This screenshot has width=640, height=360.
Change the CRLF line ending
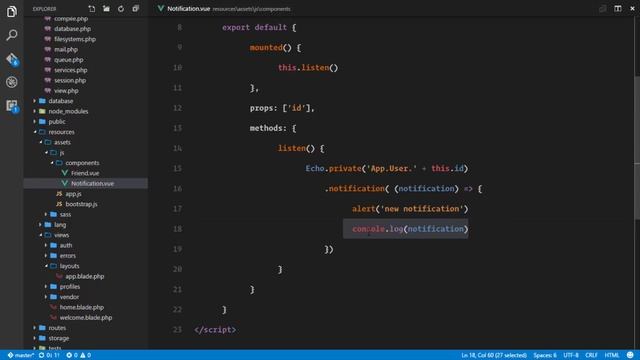(x=591, y=355)
